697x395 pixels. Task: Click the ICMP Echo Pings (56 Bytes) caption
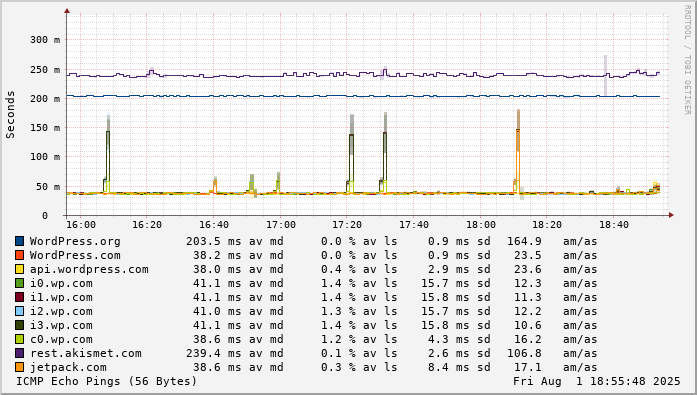click(x=106, y=381)
